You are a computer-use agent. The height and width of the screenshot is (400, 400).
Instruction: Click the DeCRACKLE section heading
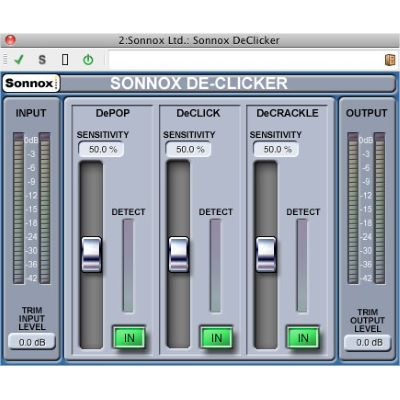point(287,113)
